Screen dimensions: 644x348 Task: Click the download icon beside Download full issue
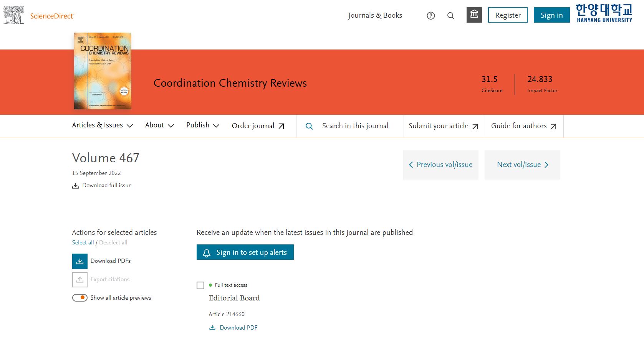[x=75, y=186]
